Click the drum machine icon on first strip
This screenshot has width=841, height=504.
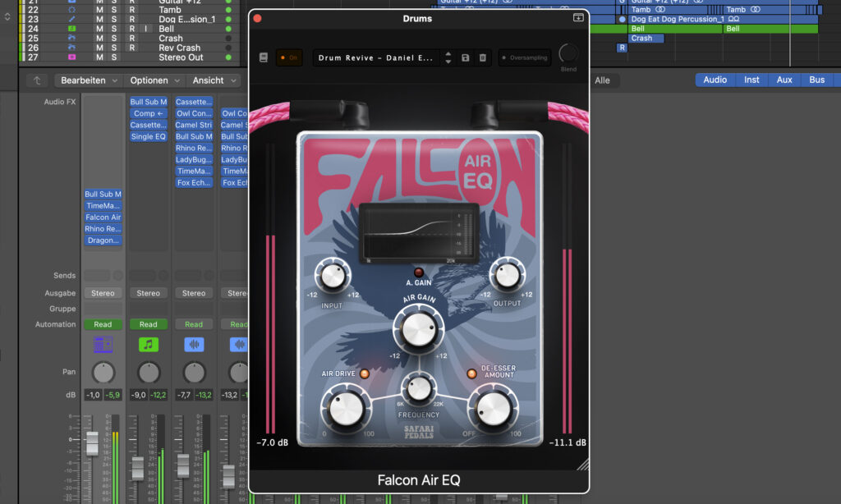click(103, 344)
